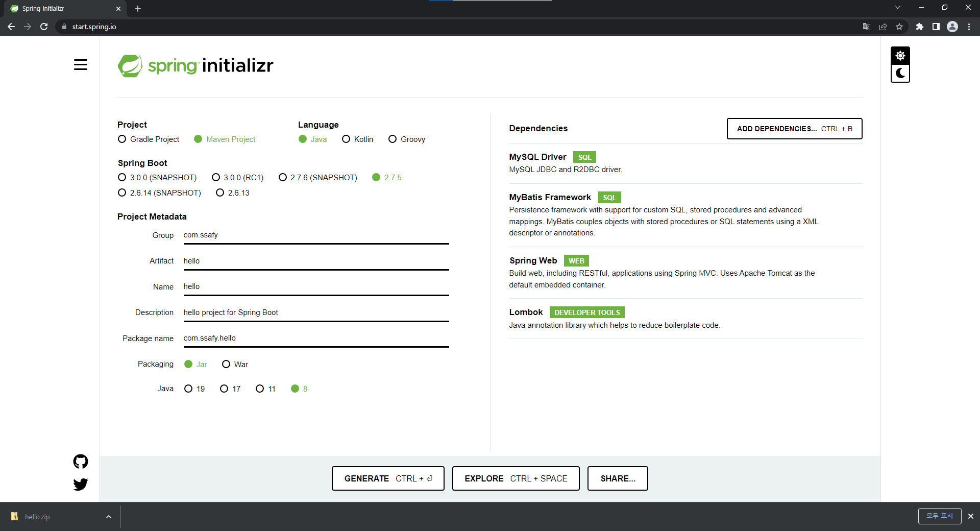This screenshot has width=980, height=531.
Task: Click the MySQL Driver dependency
Action: tap(685, 163)
